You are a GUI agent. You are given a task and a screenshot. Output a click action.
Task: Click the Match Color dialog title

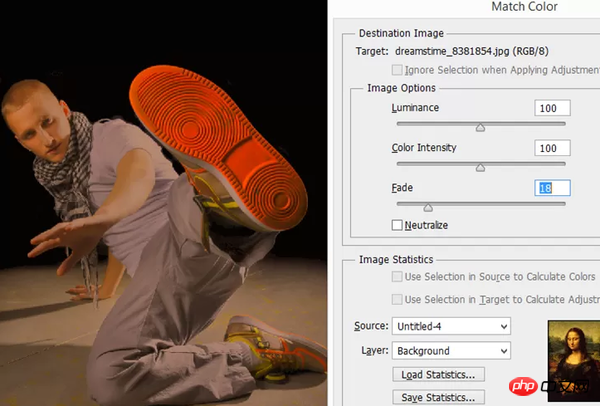tap(524, 7)
